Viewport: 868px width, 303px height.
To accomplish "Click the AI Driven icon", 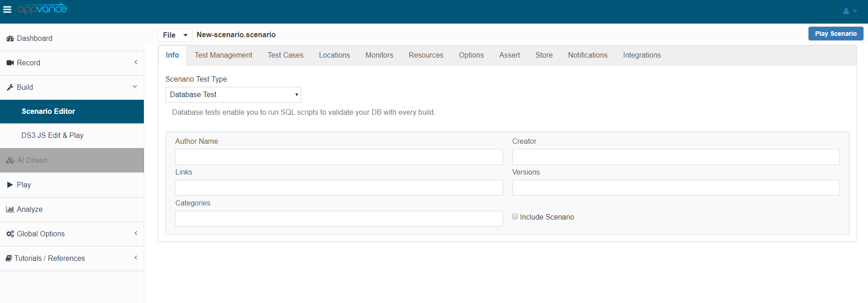I will pos(10,161).
